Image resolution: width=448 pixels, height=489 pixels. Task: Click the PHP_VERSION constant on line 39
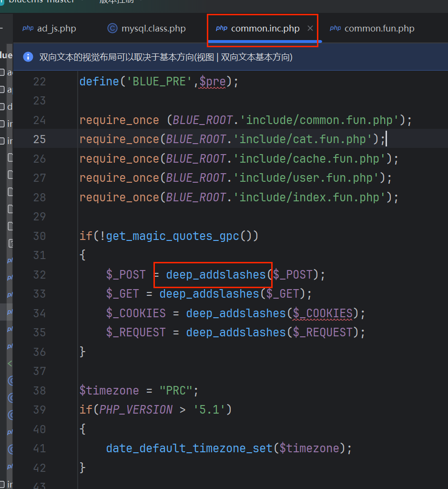point(136,410)
